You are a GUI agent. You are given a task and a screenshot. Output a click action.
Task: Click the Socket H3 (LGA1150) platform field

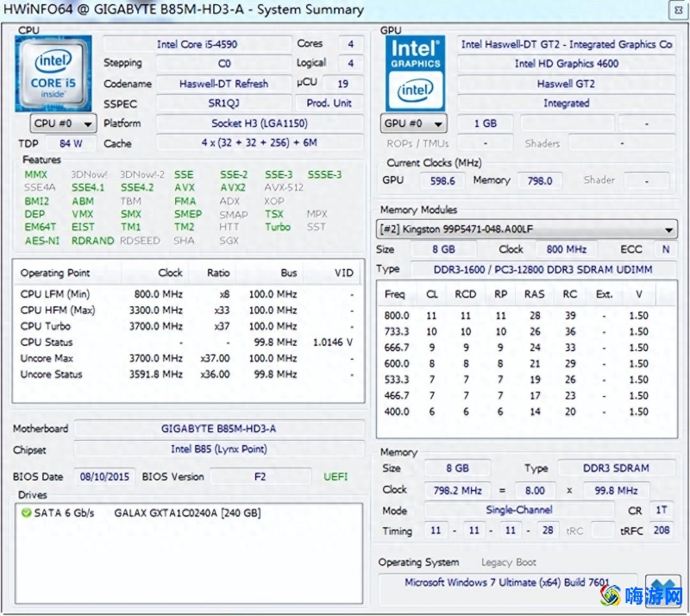(x=260, y=123)
